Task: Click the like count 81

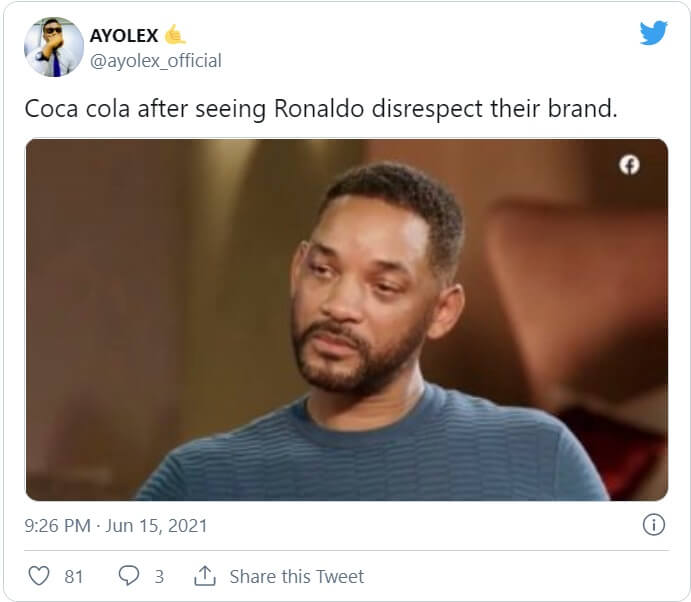Action: click(73, 576)
